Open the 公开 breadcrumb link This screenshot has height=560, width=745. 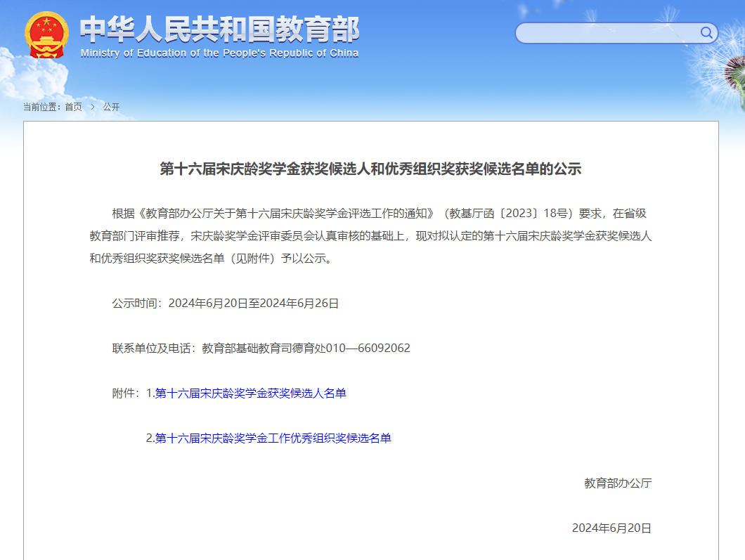(111, 107)
